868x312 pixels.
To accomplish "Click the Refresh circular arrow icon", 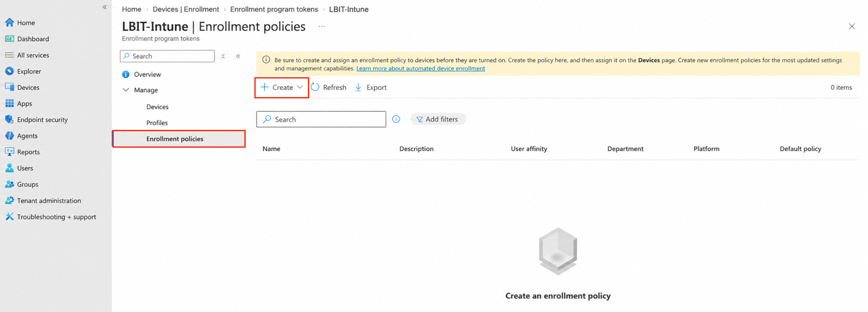I will (315, 87).
